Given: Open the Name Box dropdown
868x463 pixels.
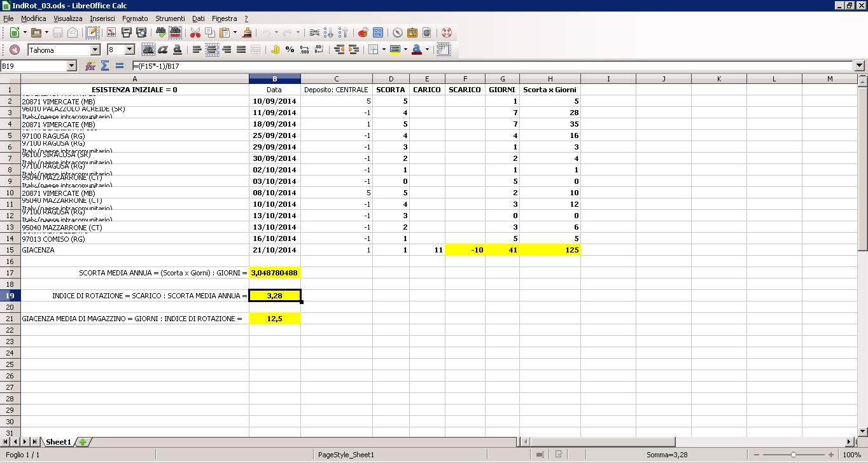Looking at the screenshot, I should click(71, 66).
